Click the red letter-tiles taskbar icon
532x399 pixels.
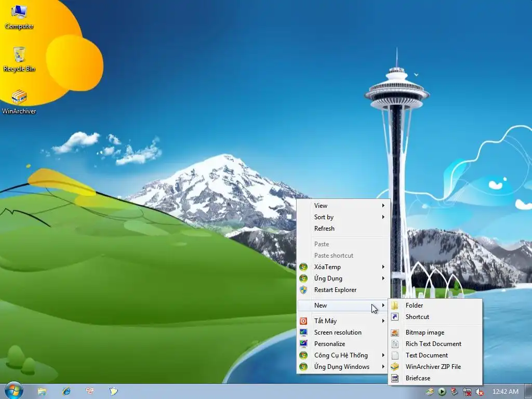click(x=90, y=392)
